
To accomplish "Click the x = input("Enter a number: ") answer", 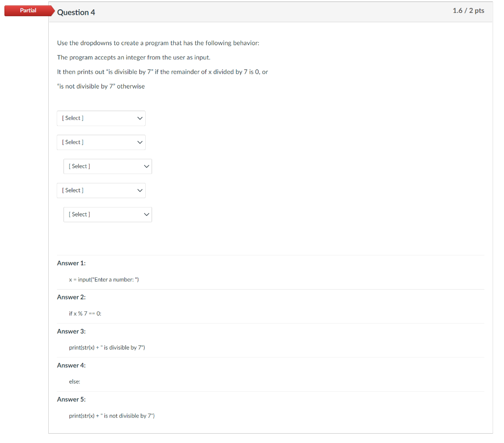I will pos(104,280).
